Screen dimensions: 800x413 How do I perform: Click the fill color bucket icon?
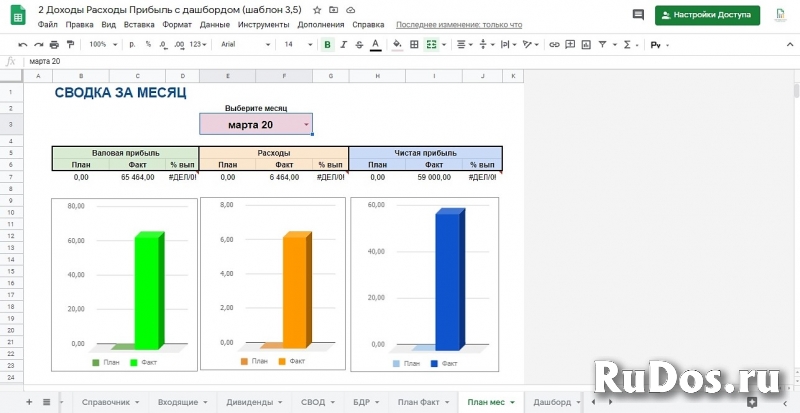tap(397, 45)
